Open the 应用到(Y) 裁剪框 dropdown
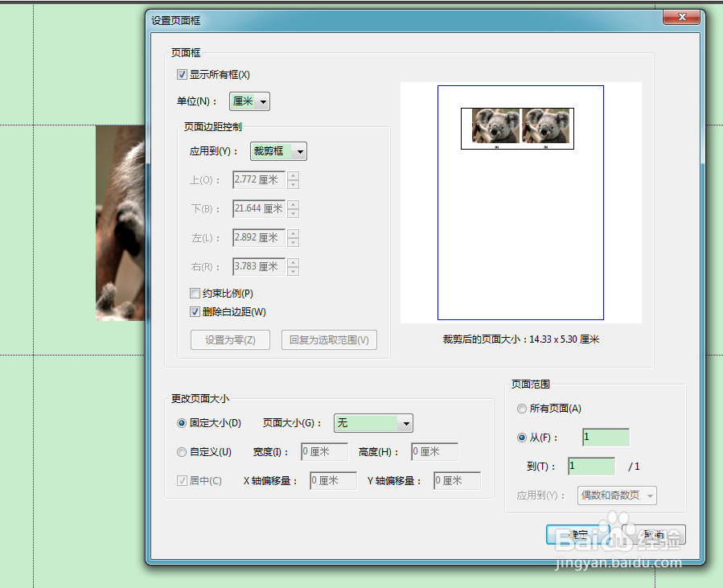Screen dimensions: 723x588 pos(278,151)
